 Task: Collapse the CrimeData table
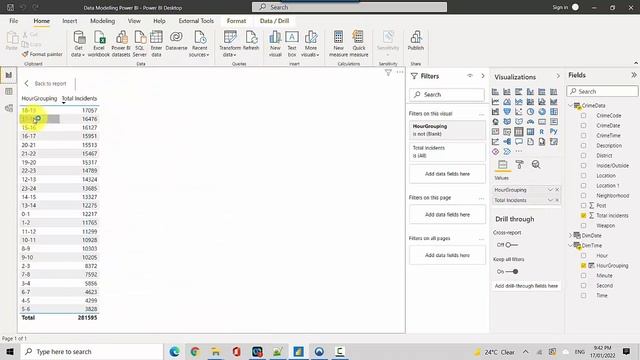coord(570,105)
